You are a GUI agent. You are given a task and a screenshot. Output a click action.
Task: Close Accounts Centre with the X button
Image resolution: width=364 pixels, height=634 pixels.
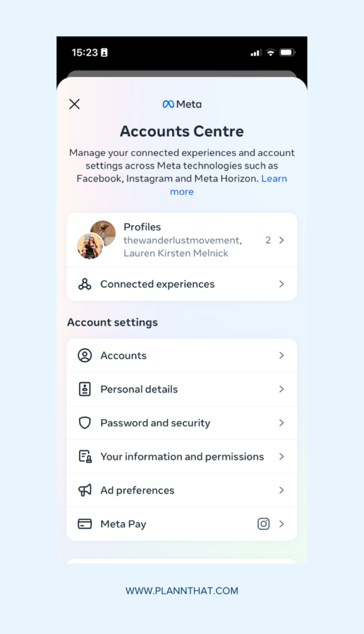74,104
